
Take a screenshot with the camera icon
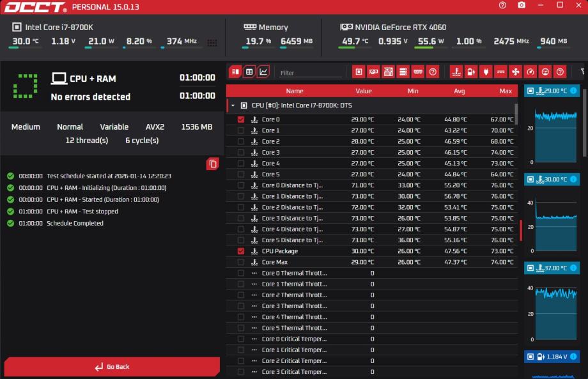[522, 5]
